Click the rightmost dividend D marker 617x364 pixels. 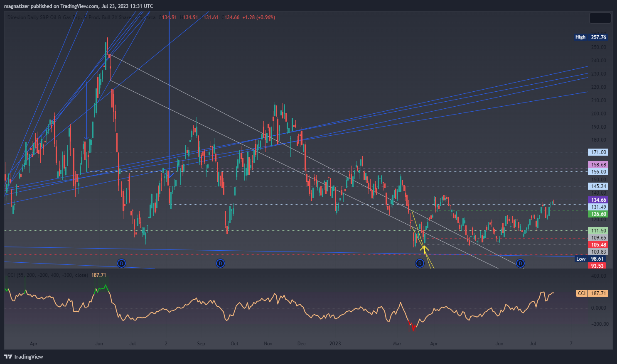pos(520,263)
